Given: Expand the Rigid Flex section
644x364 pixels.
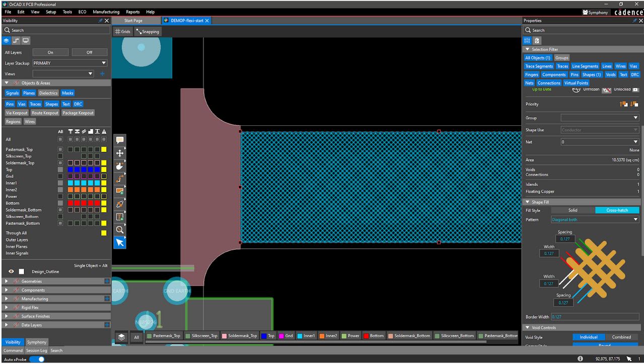Looking at the screenshot, I should click(7, 307).
